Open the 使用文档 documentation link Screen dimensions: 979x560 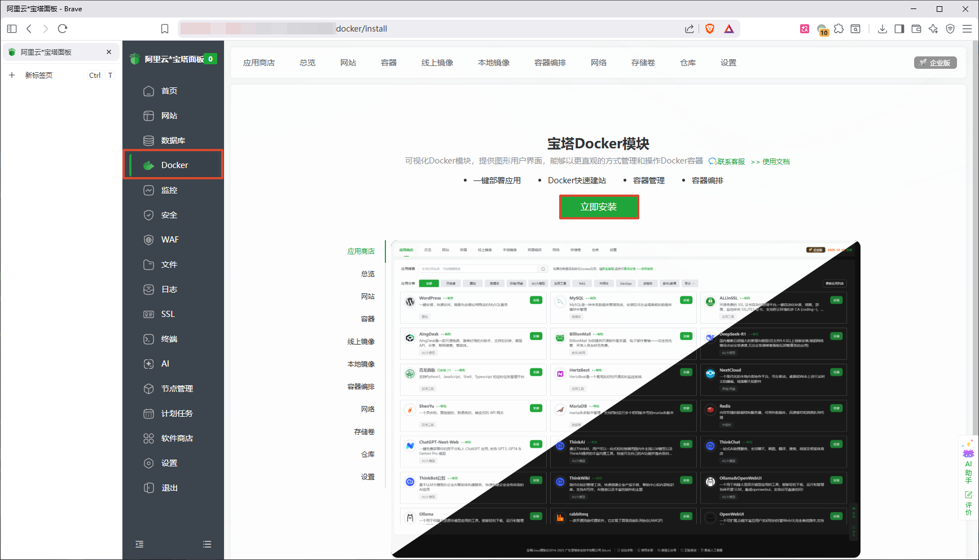tap(776, 161)
